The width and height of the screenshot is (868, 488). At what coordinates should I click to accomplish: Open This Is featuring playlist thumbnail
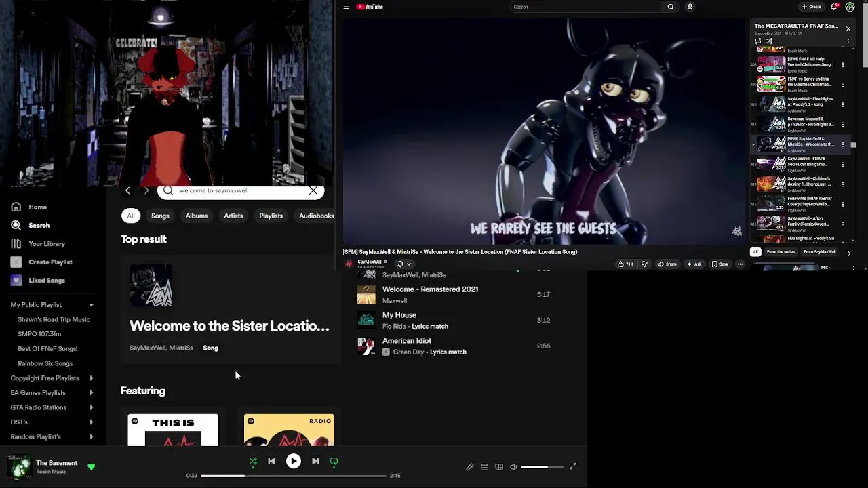(x=173, y=430)
